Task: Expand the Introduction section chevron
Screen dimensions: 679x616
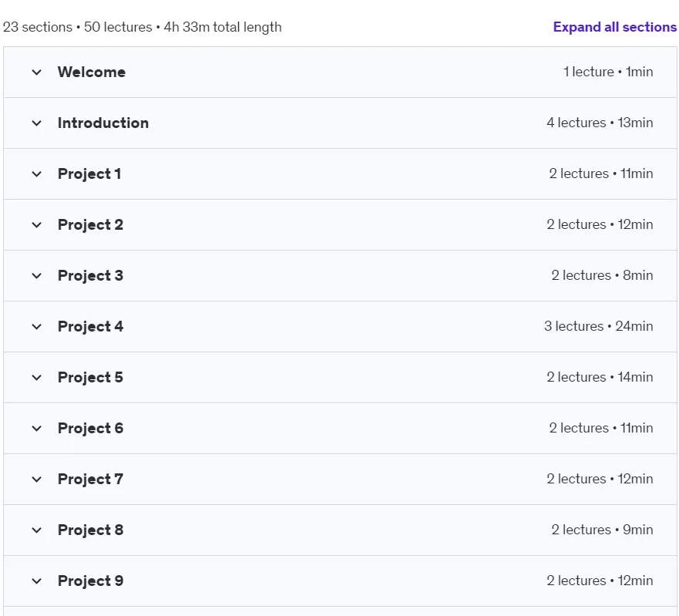Action: pos(37,123)
